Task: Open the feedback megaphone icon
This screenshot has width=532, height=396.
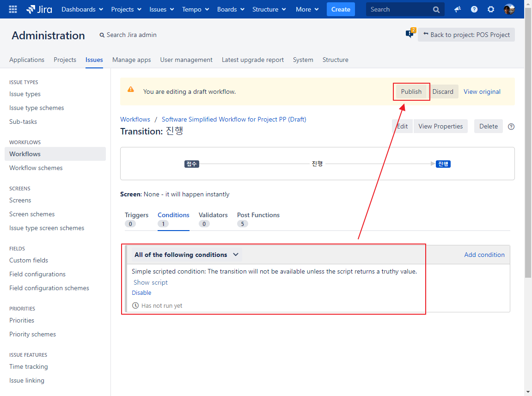Action: pyautogui.click(x=458, y=9)
